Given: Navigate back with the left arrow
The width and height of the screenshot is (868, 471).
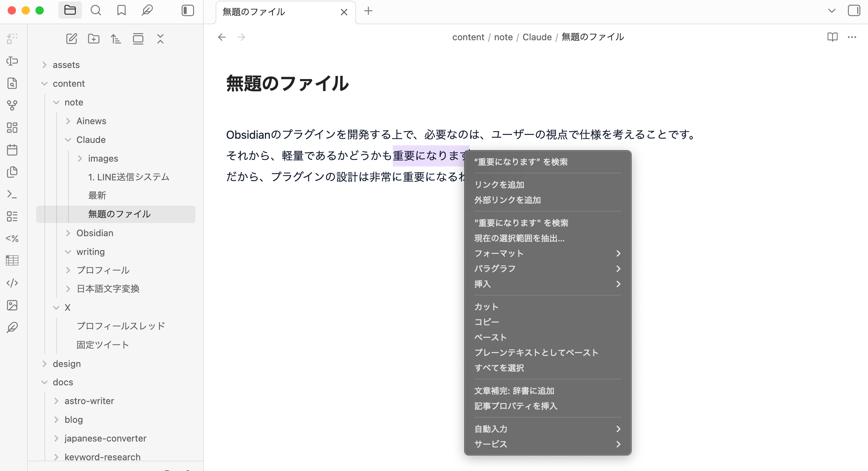Looking at the screenshot, I should click(x=222, y=37).
